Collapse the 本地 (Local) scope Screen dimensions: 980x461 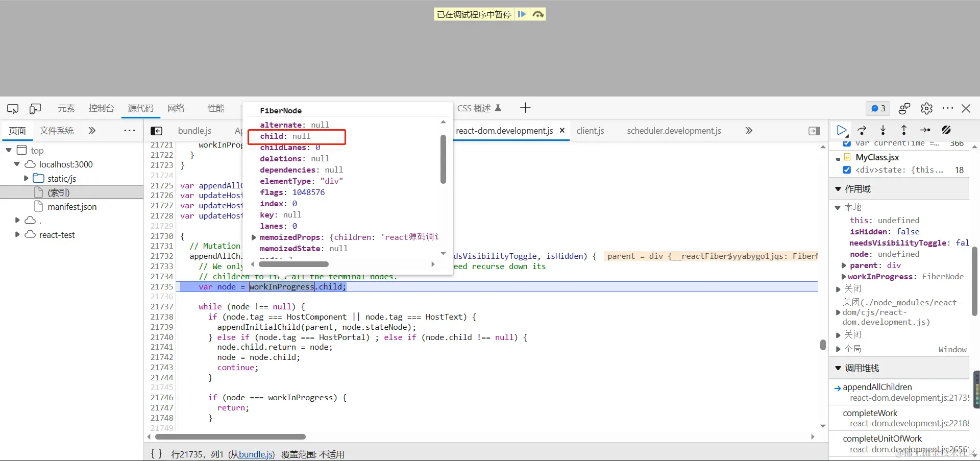click(838, 207)
